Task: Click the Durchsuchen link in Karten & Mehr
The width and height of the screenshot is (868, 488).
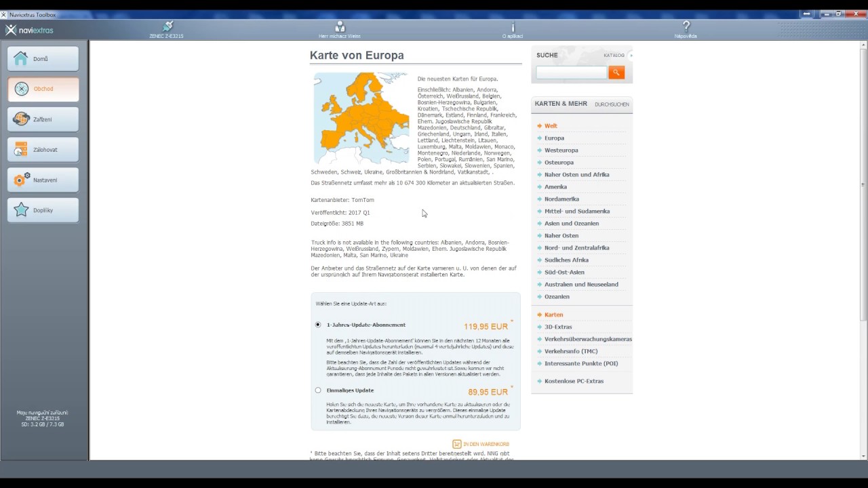Action: coord(612,104)
